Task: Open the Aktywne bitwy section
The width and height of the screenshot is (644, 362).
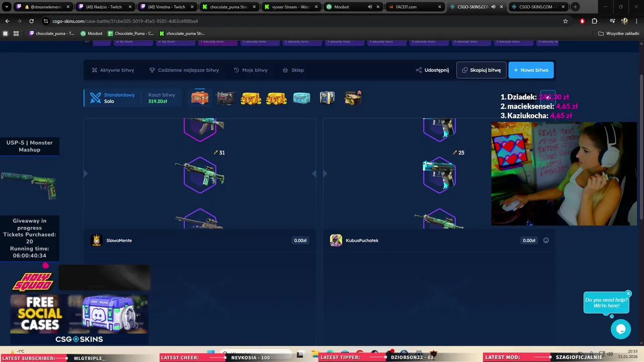Action: click(x=113, y=70)
